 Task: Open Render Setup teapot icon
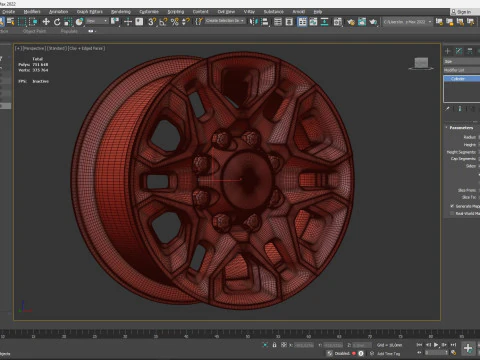pyautogui.click(x=351, y=22)
